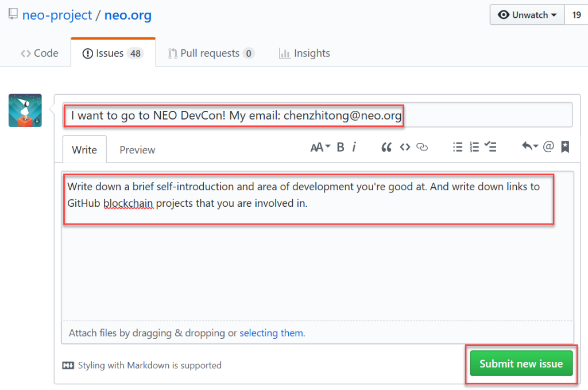Open the Unwatch dropdown

point(527,15)
